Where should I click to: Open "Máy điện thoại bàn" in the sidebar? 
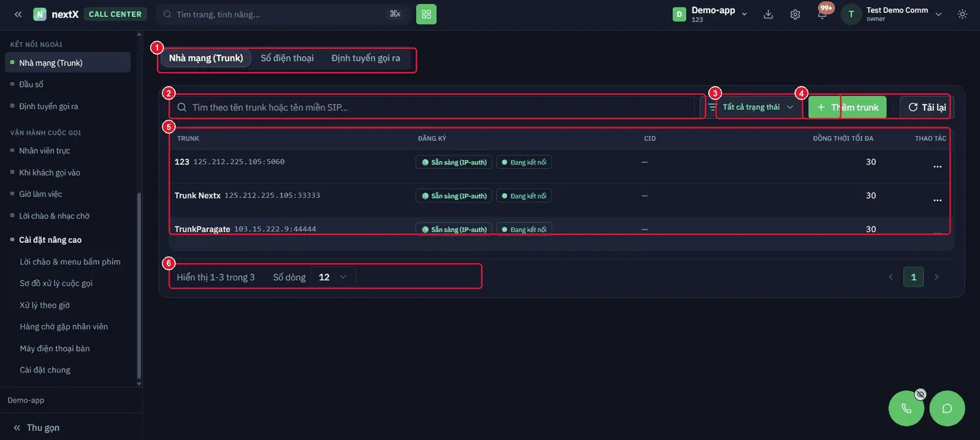coord(55,349)
